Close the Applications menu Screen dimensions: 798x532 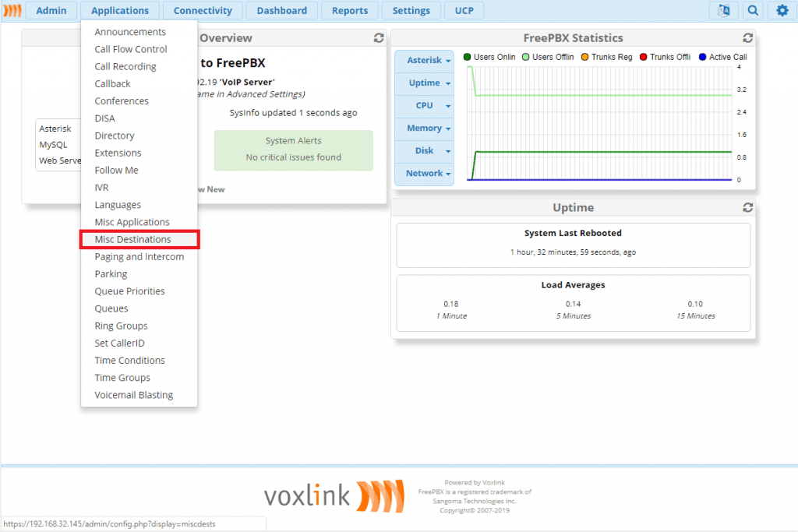tap(120, 10)
